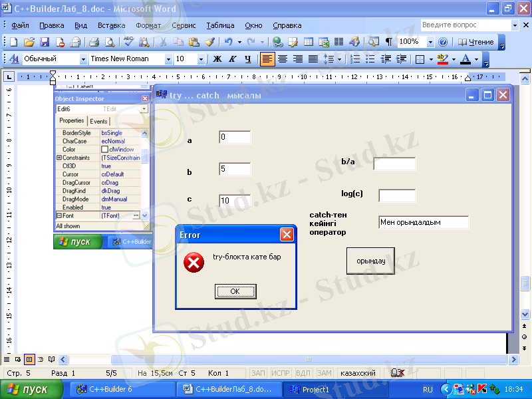Expand the 100% zoom dropdown

click(x=430, y=42)
